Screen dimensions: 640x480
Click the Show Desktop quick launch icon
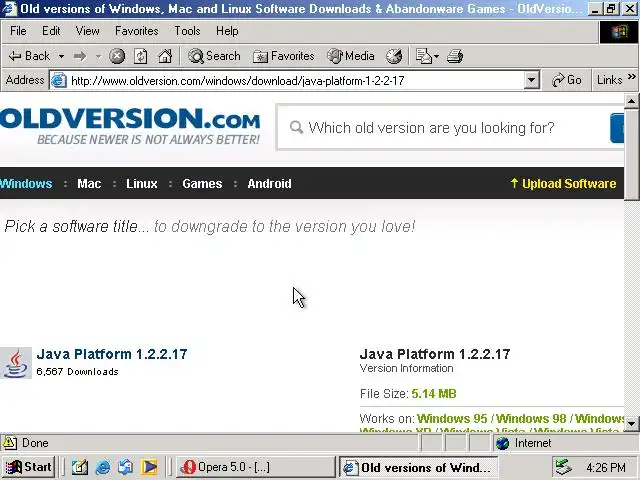[80, 467]
